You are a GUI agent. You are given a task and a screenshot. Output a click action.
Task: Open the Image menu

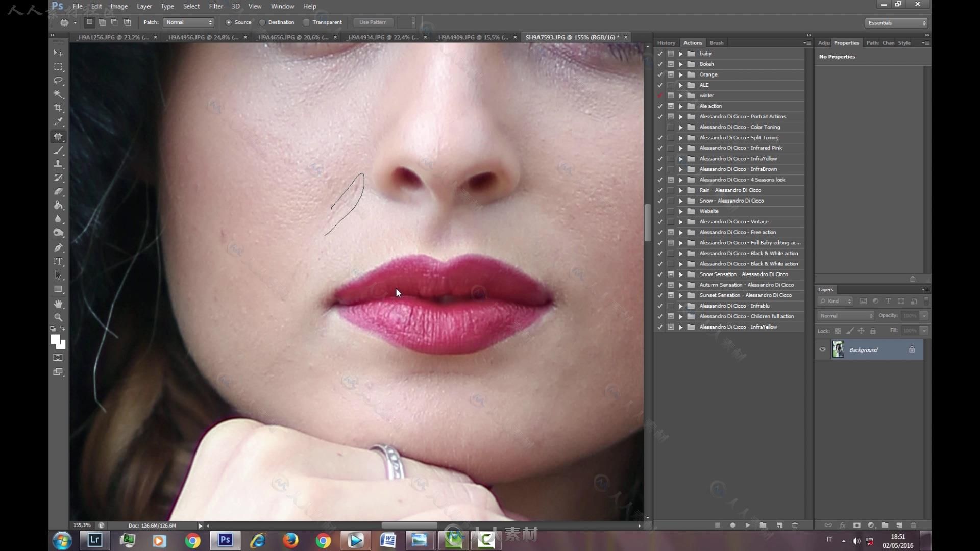pyautogui.click(x=119, y=6)
